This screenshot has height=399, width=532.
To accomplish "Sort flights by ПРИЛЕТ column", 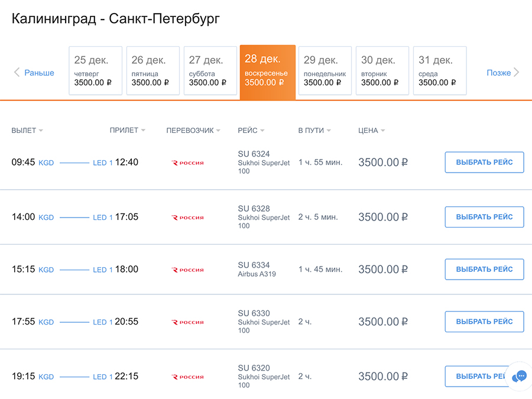I will tap(127, 131).
